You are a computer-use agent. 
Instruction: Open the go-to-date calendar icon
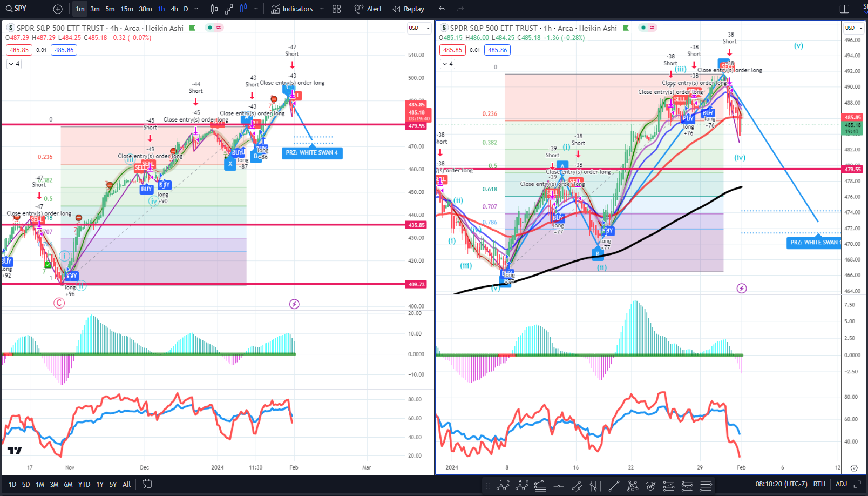click(147, 484)
